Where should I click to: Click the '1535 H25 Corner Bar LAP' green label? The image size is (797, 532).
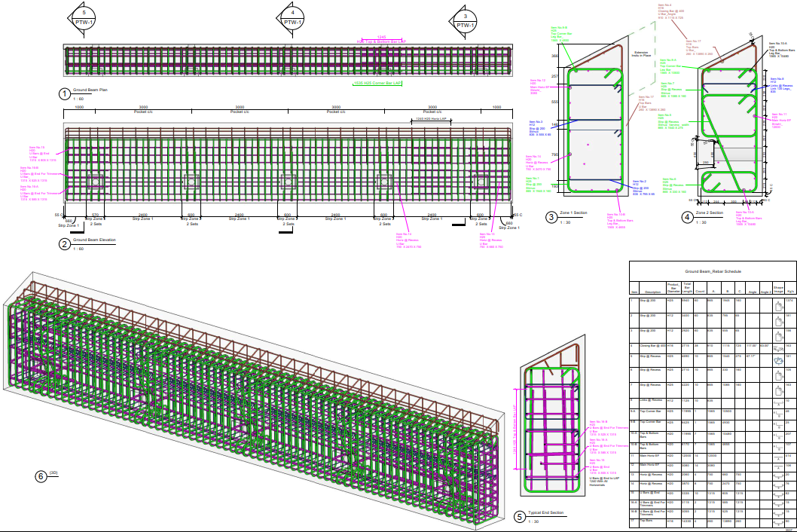(377, 83)
